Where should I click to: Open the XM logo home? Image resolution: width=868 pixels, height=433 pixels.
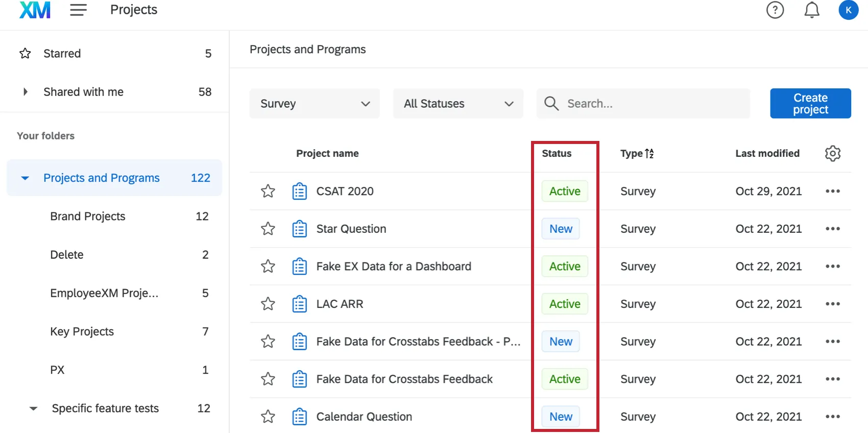[35, 10]
